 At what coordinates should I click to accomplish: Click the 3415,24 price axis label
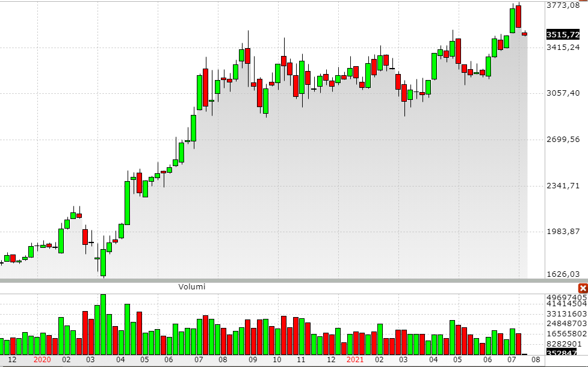point(563,48)
